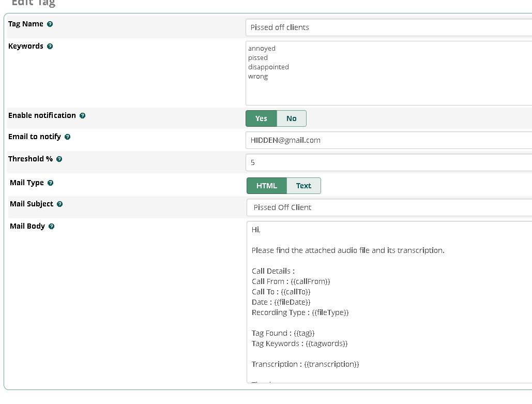Show help for Threshold % field
The width and height of the screenshot is (532, 404).
59,159
